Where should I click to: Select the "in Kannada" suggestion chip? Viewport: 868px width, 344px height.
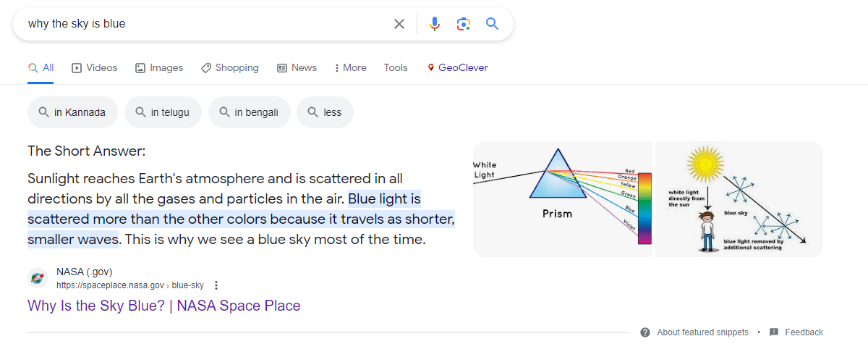[x=72, y=112]
